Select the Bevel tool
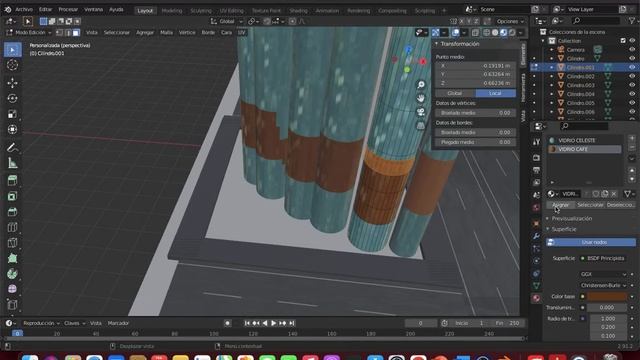 (x=12, y=227)
